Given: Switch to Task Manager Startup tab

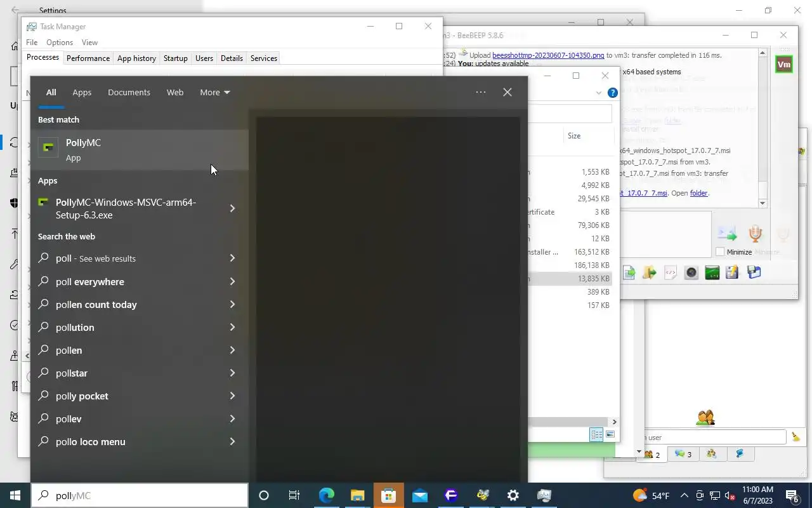Looking at the screenshot, I should [x=176, y=58].
